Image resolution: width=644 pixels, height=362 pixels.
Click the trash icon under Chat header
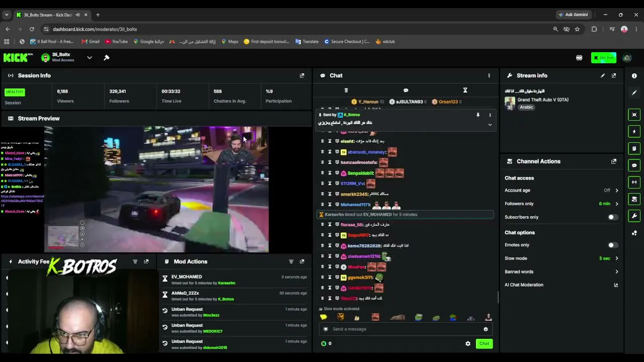(x=346, y=90)
